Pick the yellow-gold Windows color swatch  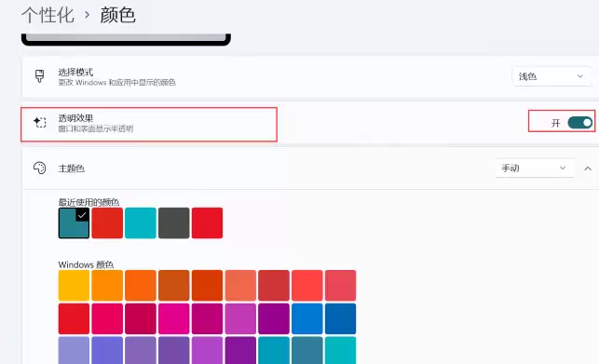(74, 286)
